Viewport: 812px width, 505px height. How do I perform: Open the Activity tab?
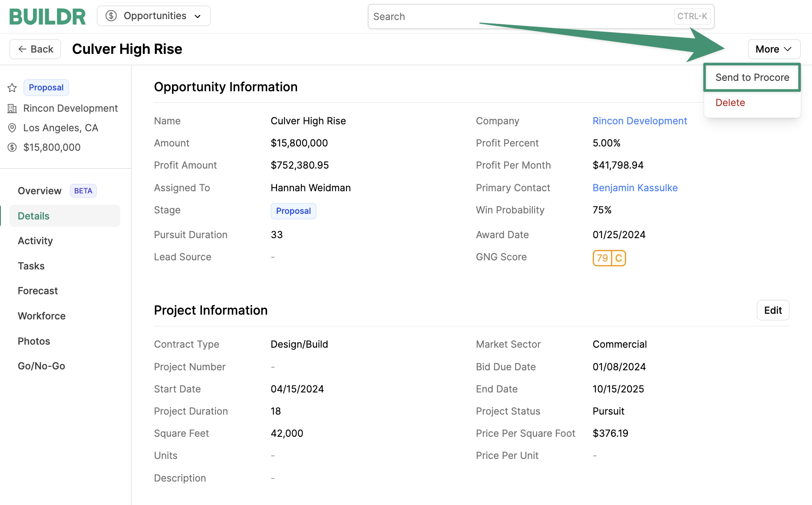35,241
